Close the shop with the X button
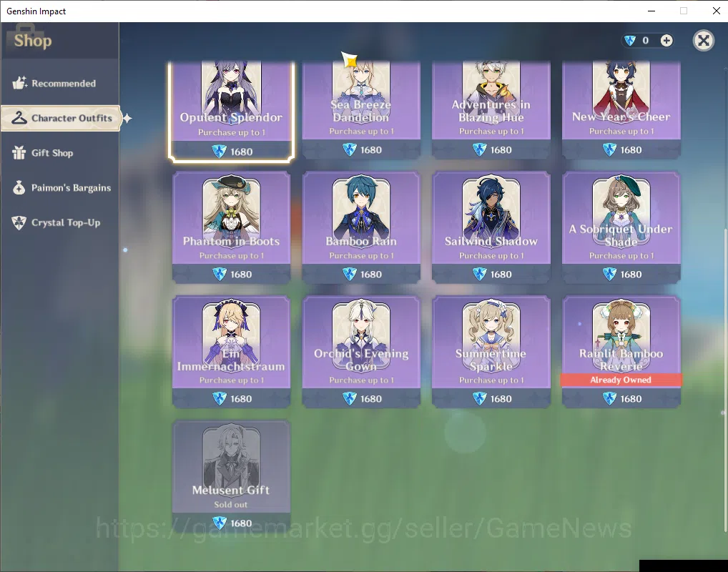Viewport: 728px width, 572px height. click(x=704, y=40)
